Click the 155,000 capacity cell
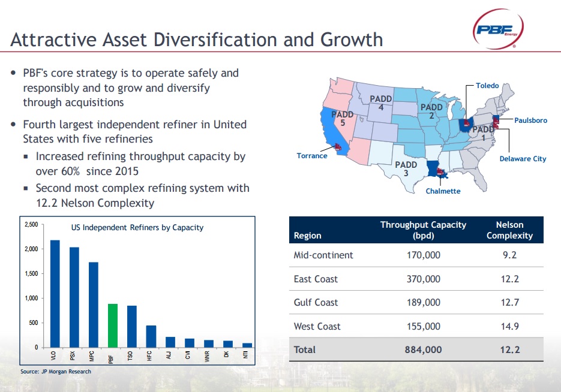This screenshot has width=561, height=392. [x=423, y=326]
